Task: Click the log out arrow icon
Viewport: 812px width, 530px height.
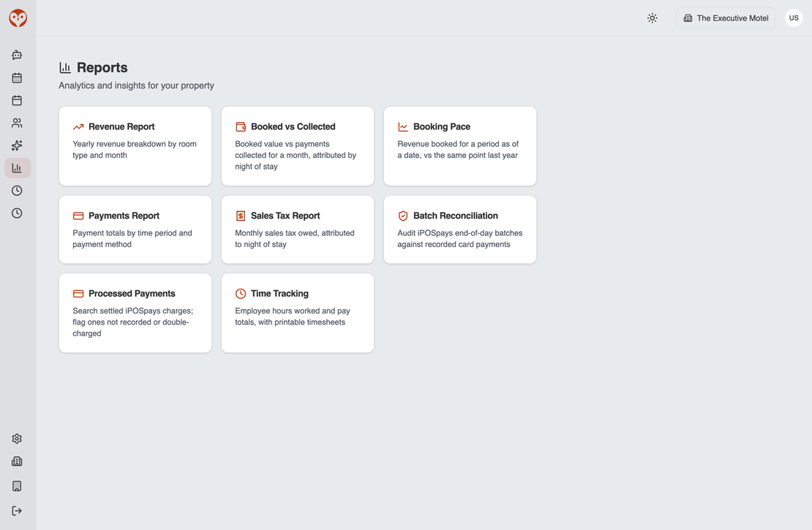Action: [x=17, y=511]
